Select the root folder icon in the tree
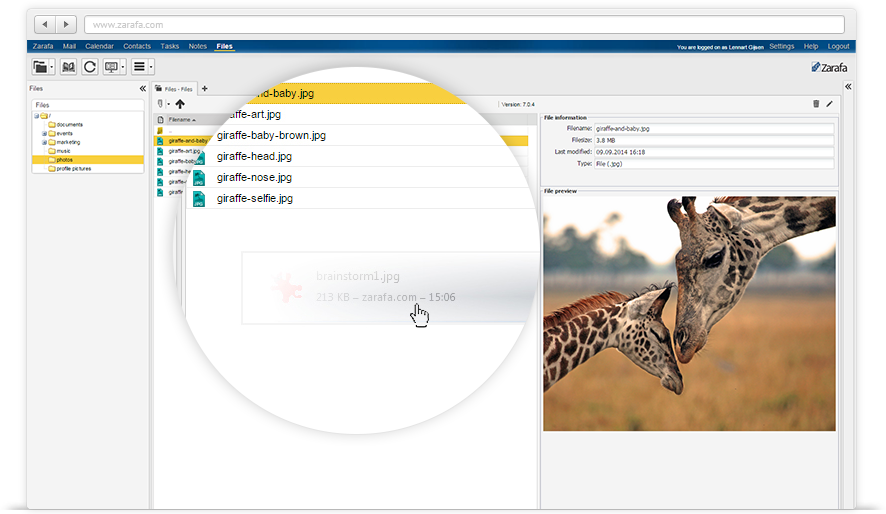 click(x=44, y=116)
